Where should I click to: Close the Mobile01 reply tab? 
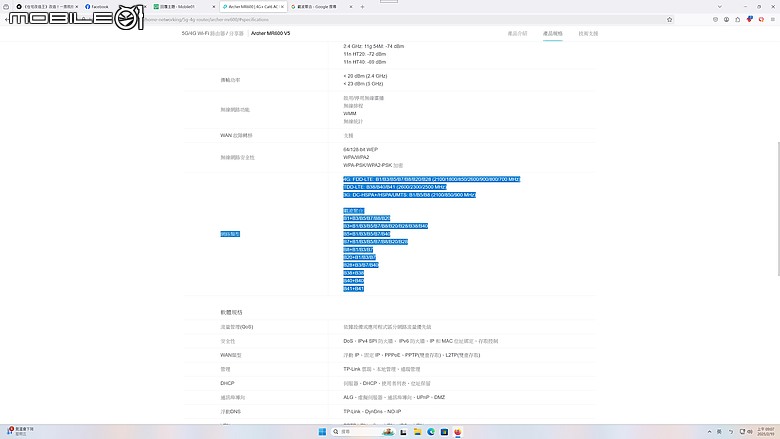(x=214, y=7)
